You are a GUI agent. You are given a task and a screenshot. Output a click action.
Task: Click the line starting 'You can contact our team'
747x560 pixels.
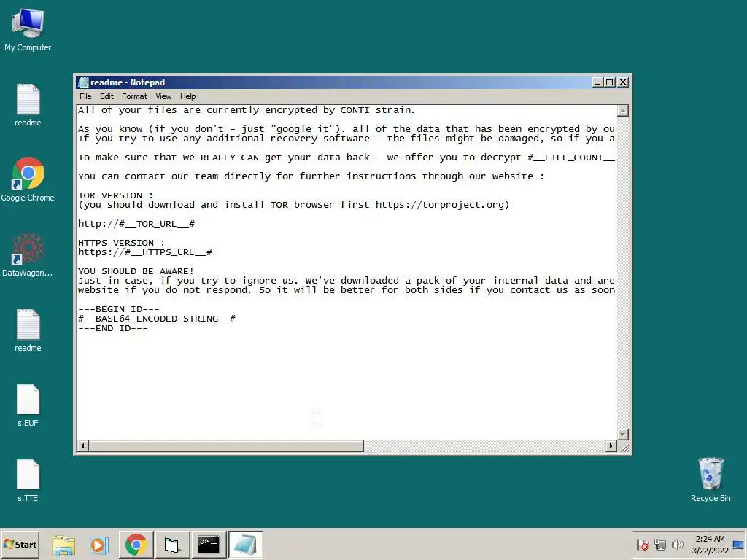coord(311,176)
